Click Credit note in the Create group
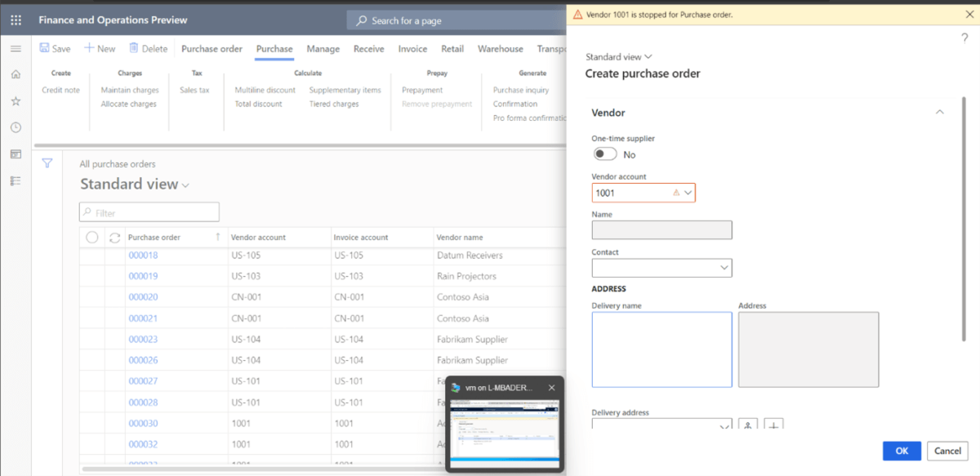Screen dimensions: 980x476 (61, 91)
